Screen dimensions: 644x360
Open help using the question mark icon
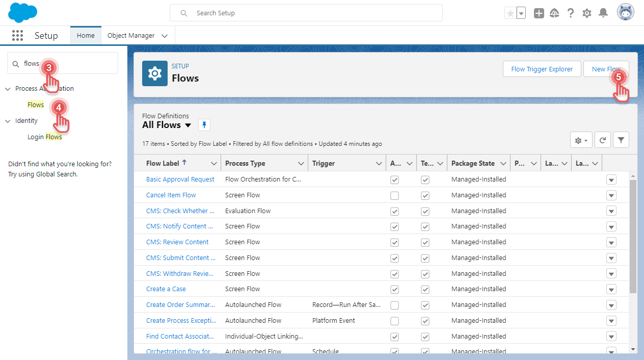571,13
